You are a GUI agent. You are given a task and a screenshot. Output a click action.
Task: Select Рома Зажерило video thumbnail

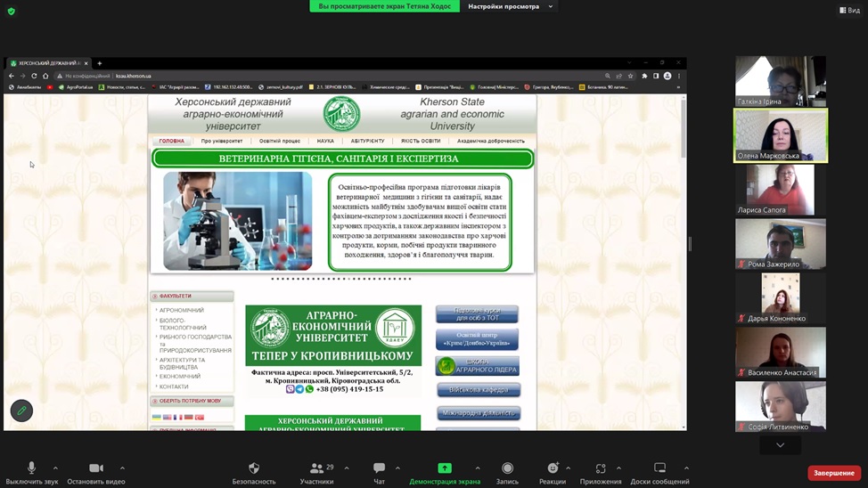click(x=781, y=244)
